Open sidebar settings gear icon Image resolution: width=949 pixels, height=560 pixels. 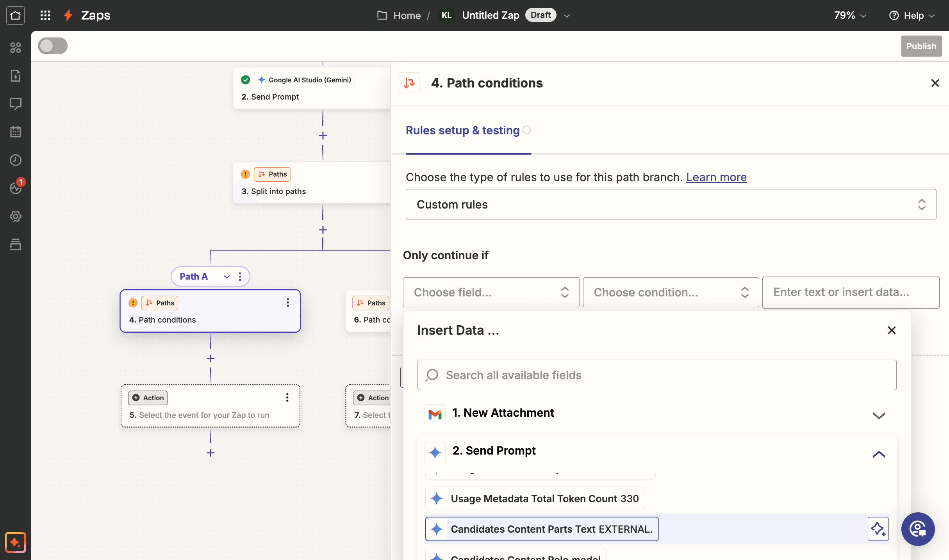15,216
